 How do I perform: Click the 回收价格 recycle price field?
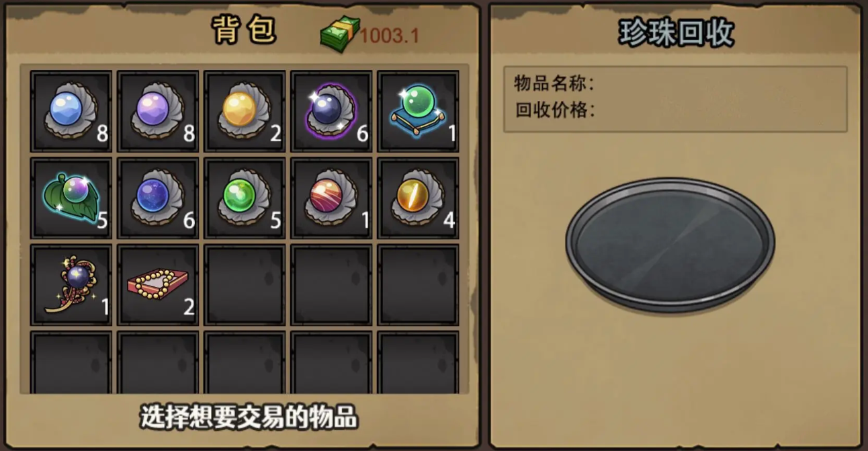(675, 110)
